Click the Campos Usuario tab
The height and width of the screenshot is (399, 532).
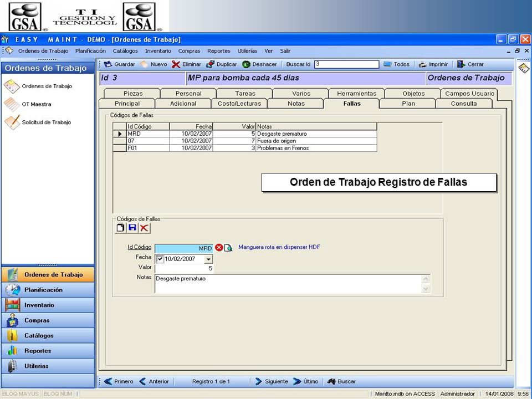click(469, 93)
